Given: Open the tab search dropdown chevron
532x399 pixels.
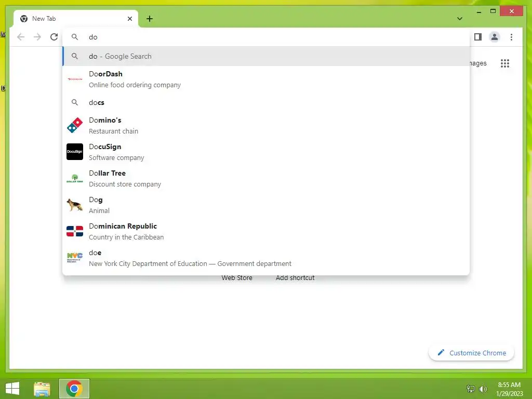Looking at the screenshot, I should point(460,19).
